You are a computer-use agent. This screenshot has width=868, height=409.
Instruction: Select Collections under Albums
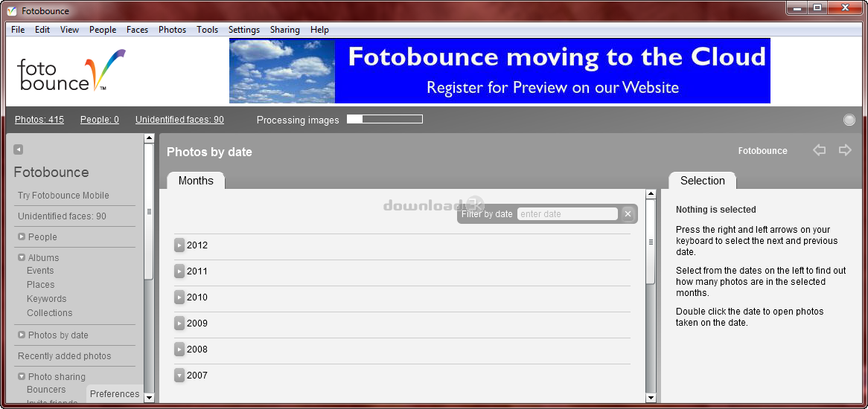click(49, 313)
